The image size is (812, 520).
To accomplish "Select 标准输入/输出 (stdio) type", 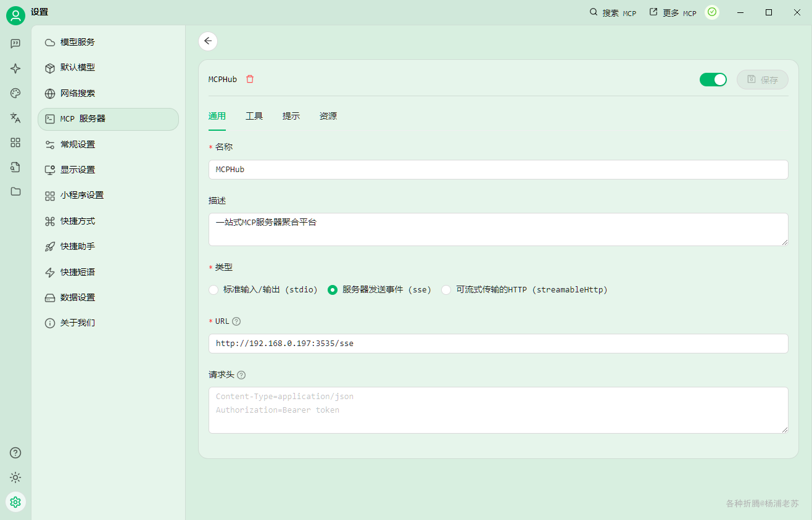I will click(263, 290).
